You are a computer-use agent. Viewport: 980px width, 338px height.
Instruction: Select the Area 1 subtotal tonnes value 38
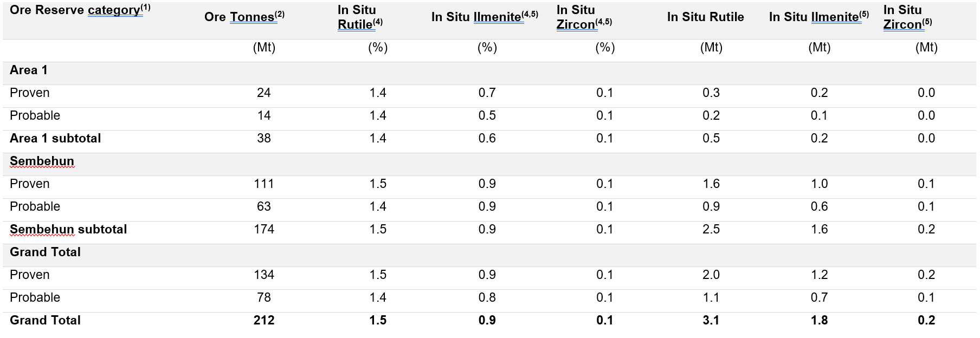[x=264, y=139]
